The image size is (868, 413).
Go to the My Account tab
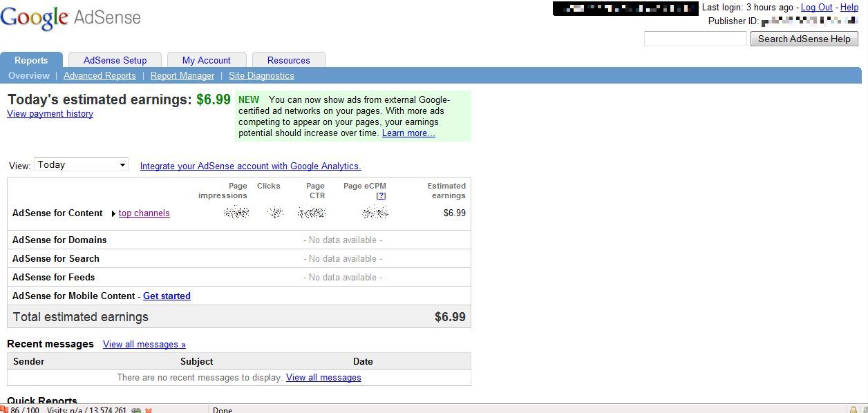click(x=207, y=60)
